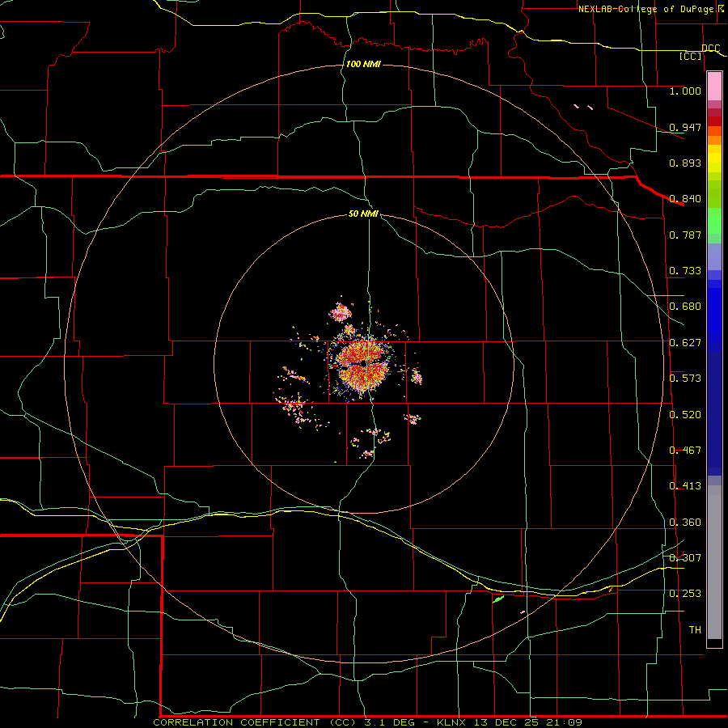The image size is (728, 728).
Task: Click the [CC] label above the color bar
Action: (691, 56)
